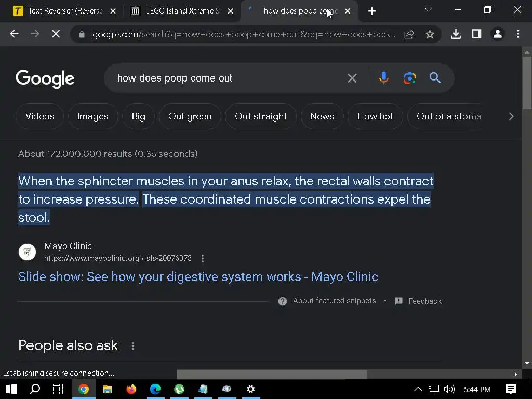Go back to the previous page
Image resolution: width=532 pixels, height=399 pixels.
tap(14, 34)
